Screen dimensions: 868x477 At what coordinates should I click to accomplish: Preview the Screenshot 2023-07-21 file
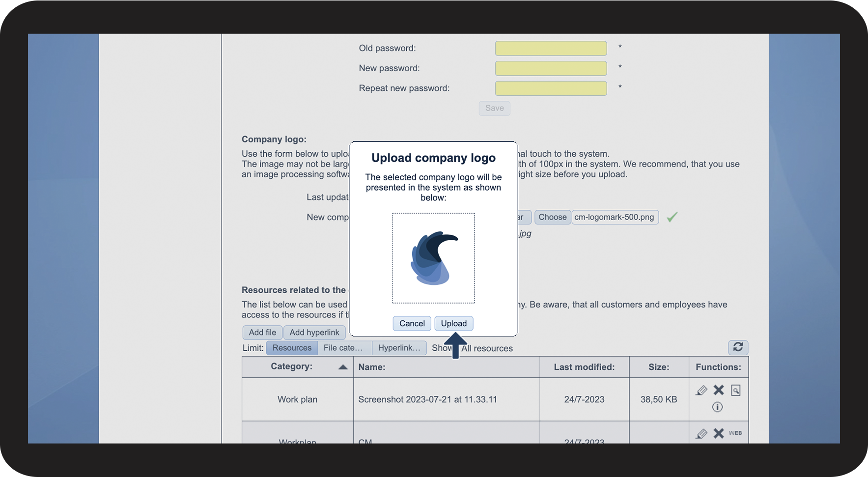[x=735, y=391]
